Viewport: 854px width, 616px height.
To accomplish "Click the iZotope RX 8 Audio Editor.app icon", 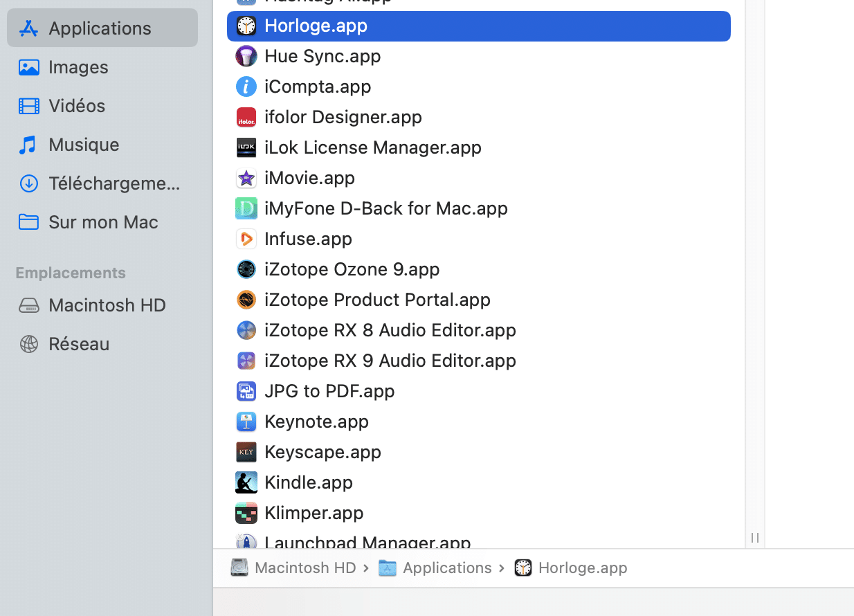I will 246,330.
